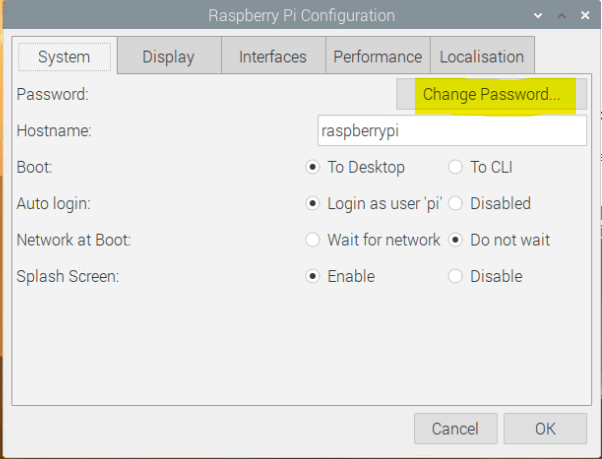The image size is (602, 459).
Task: Select boot To Desktop option
Action: tap(313, 167)
